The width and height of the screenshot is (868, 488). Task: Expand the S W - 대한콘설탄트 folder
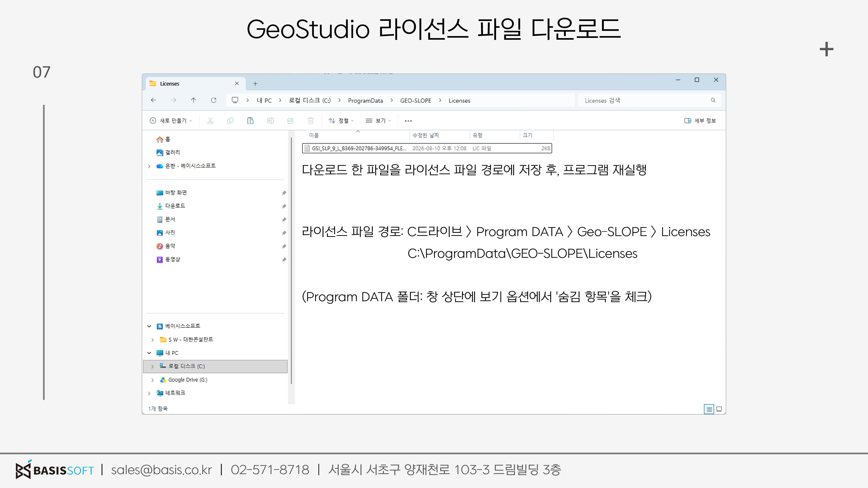153,340
